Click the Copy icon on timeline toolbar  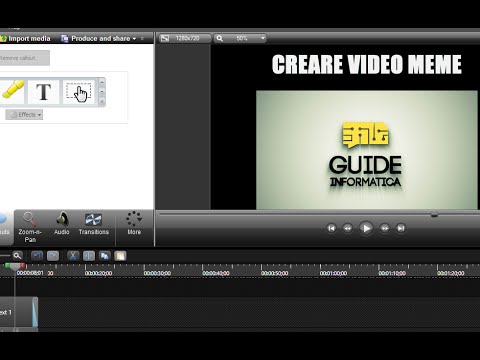point(105,256)
